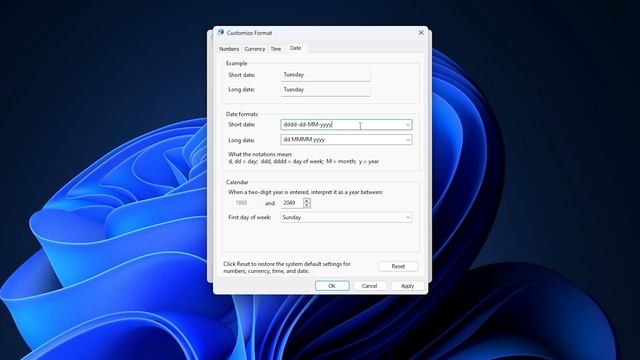Image resolution: width=640 pixels, height=360 pixels.
Task: Select the Date tab
Action: pos(296,48)
